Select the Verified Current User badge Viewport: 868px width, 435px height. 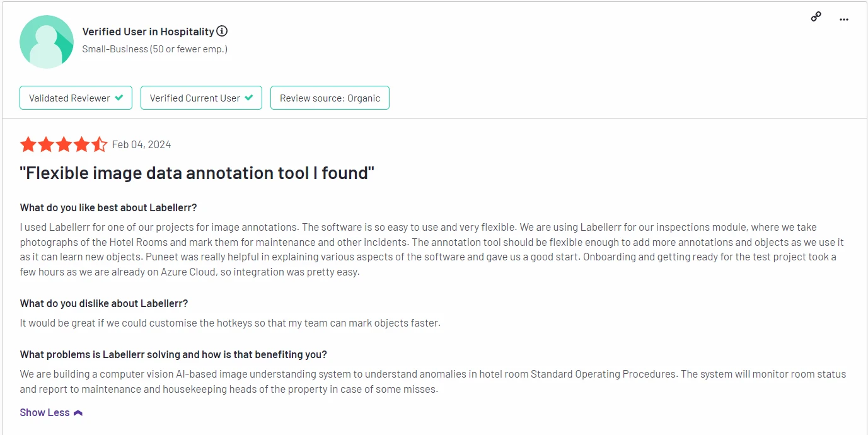coord(201,98)
